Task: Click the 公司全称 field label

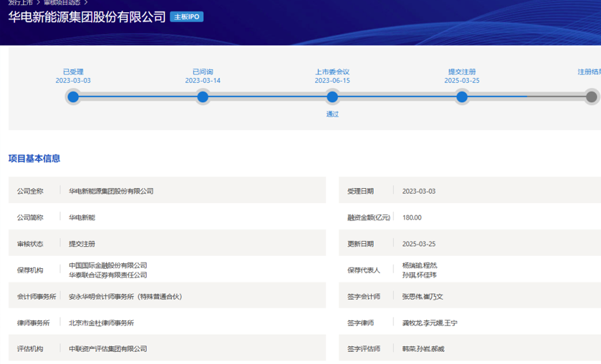Action: point(30,191)
